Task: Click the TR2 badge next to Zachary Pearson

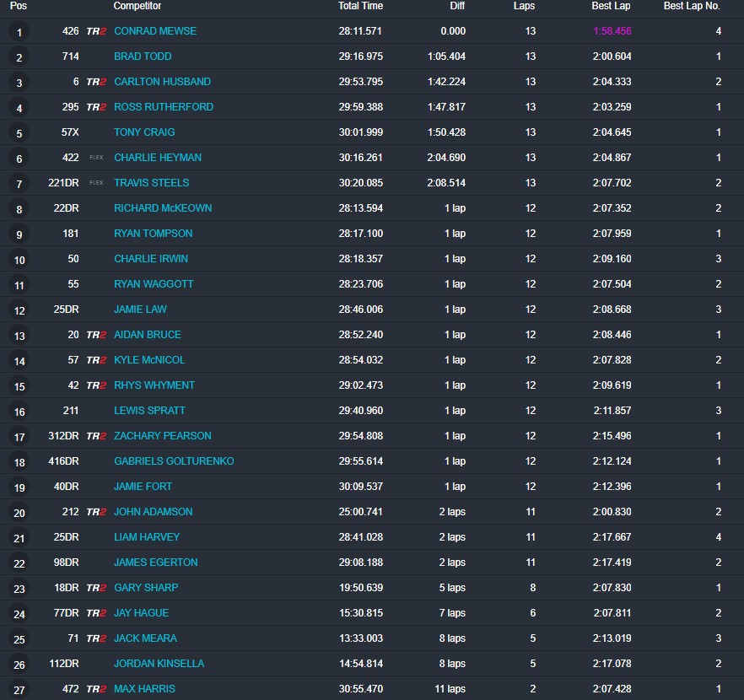Action: [96, 436]
